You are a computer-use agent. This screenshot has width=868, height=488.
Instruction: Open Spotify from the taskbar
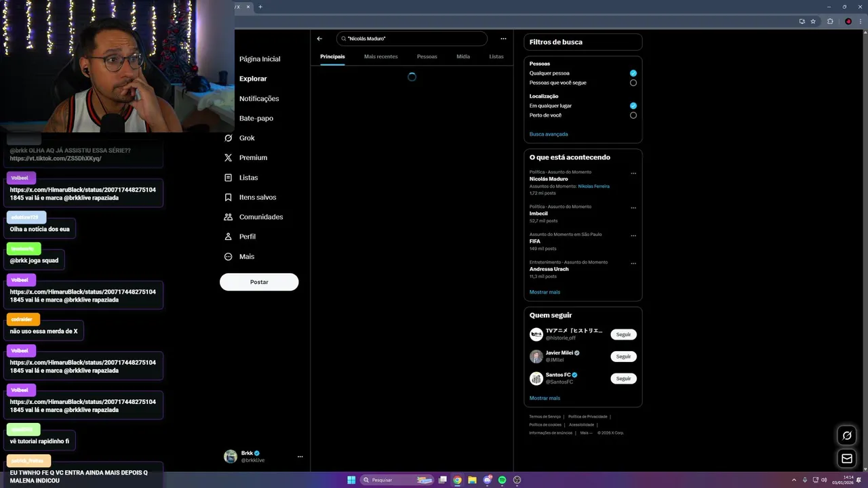click(502, 480)
